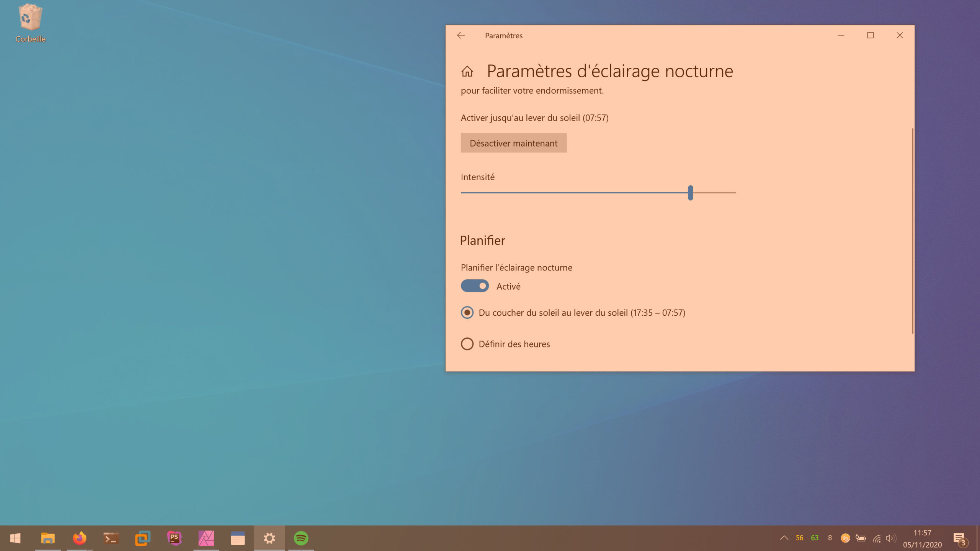This screenshot has height=551, width=980.
Task: Click the 'Planifier' section heading
Action: coord(482,240)
